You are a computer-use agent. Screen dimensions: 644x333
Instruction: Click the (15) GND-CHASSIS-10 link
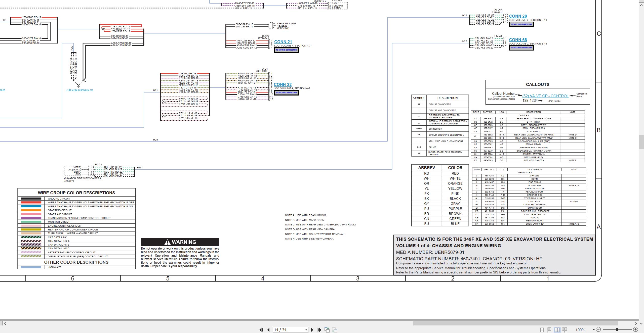(79, 90)
